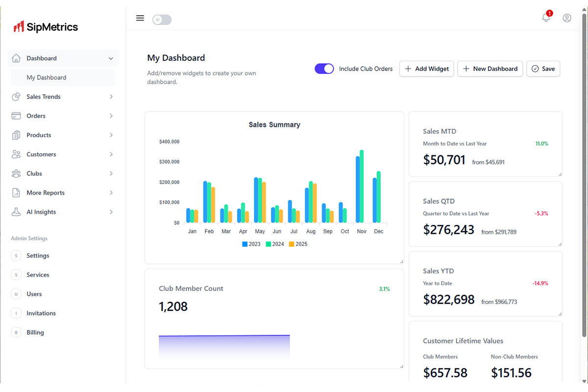588x392 pixels.
Task: Click the Sales MTD widget resize handle
Action: (x=560, y=174)
